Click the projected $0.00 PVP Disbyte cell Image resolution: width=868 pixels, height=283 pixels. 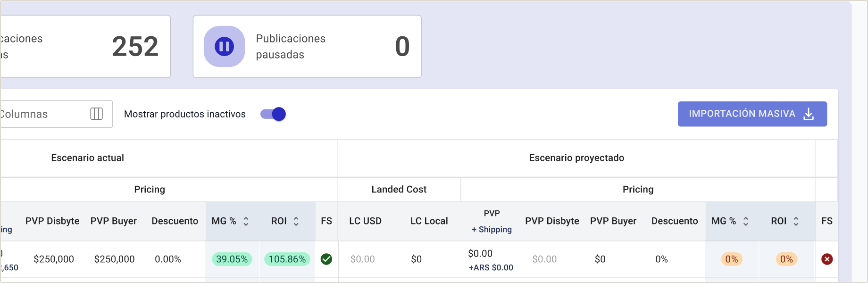coord(544,259)
